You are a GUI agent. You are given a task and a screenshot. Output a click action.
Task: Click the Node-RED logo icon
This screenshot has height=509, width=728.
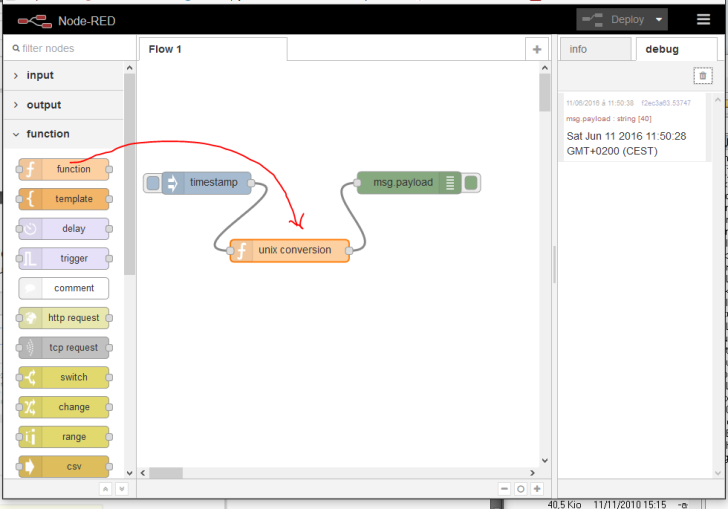pos(35,21)
